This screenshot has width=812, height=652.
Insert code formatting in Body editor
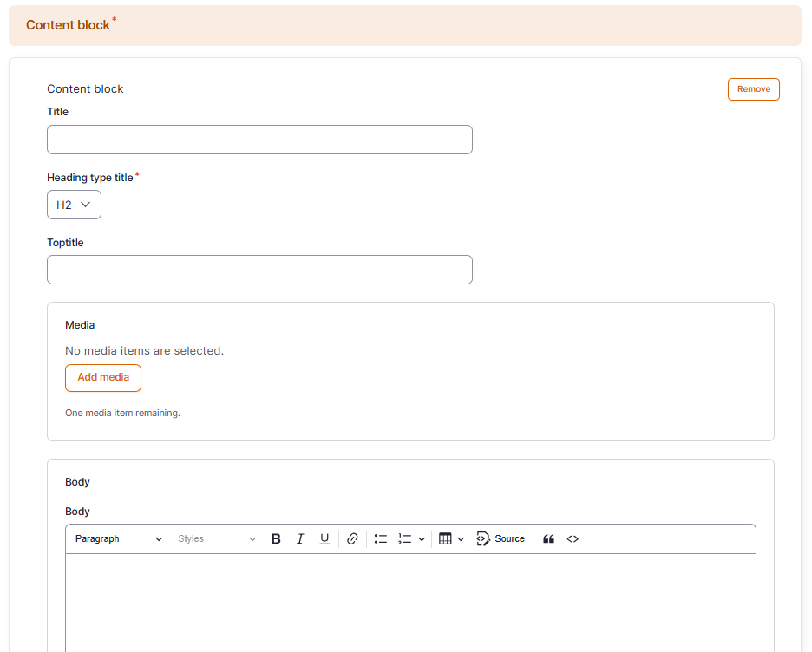[x=573, y=538]
